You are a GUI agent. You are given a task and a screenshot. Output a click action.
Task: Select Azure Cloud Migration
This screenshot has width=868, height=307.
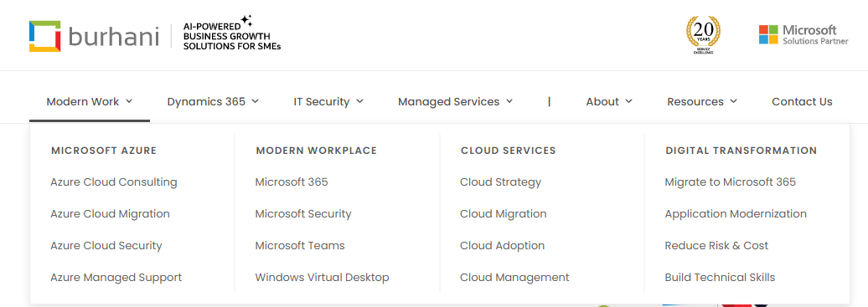point(110,213)
